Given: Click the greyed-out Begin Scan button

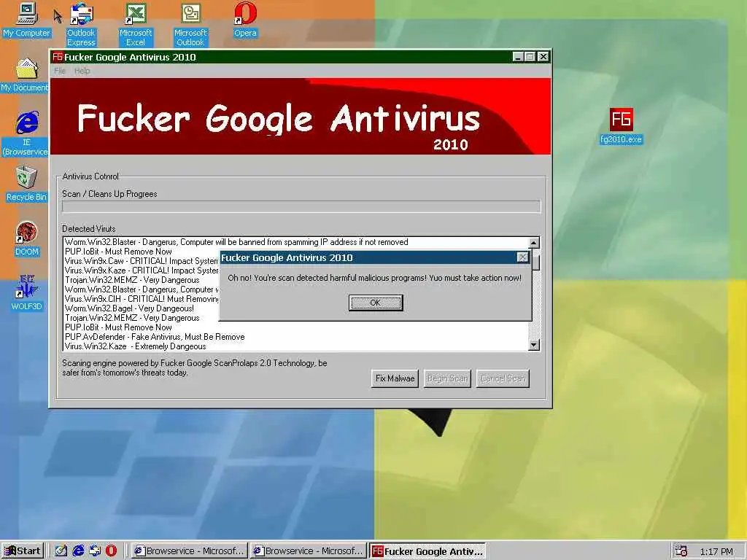Looking at the screenshot, I should 447,378.
